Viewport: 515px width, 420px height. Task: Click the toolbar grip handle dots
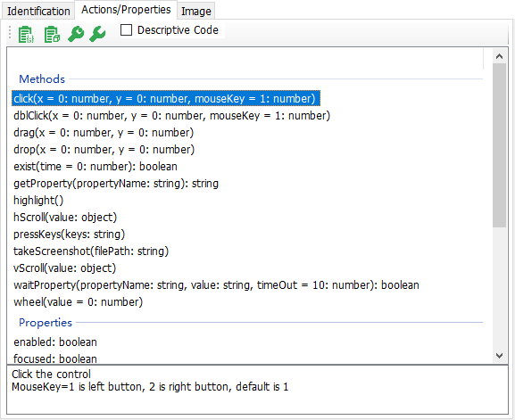10,33
